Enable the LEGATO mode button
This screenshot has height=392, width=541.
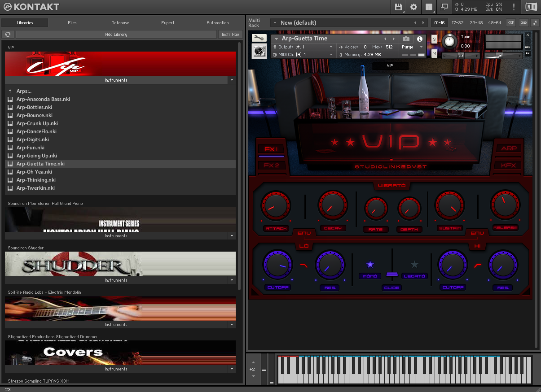tap(414, 276)
